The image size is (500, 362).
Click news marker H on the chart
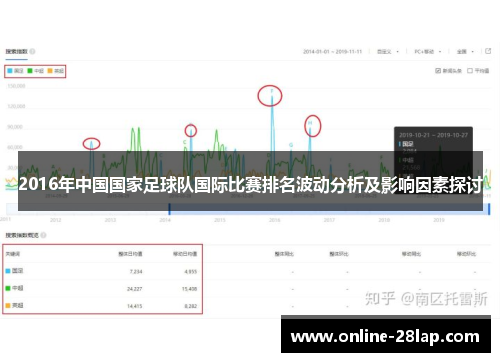(310, 123)
